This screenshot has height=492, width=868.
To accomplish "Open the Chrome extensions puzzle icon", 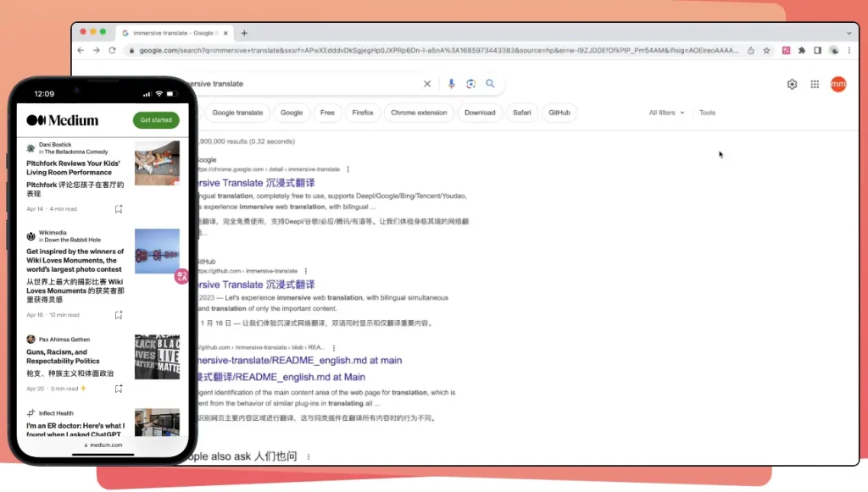I will 802,50.
